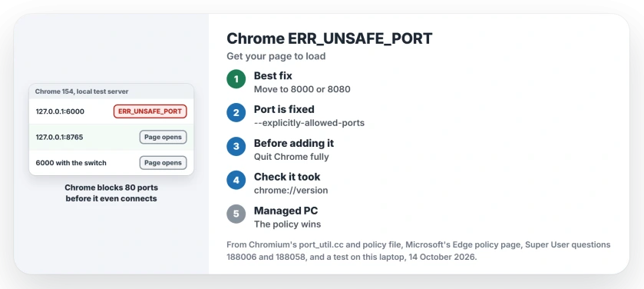Click the 'Port is fixed' heading
This screenshot has width=644, height=289.
tap(284, 109)
